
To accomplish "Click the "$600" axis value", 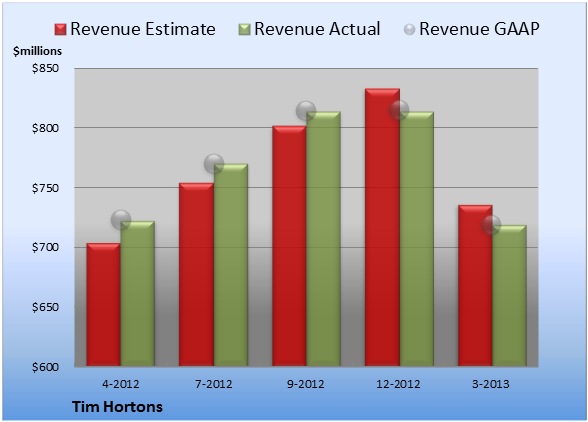I will 45,367.
